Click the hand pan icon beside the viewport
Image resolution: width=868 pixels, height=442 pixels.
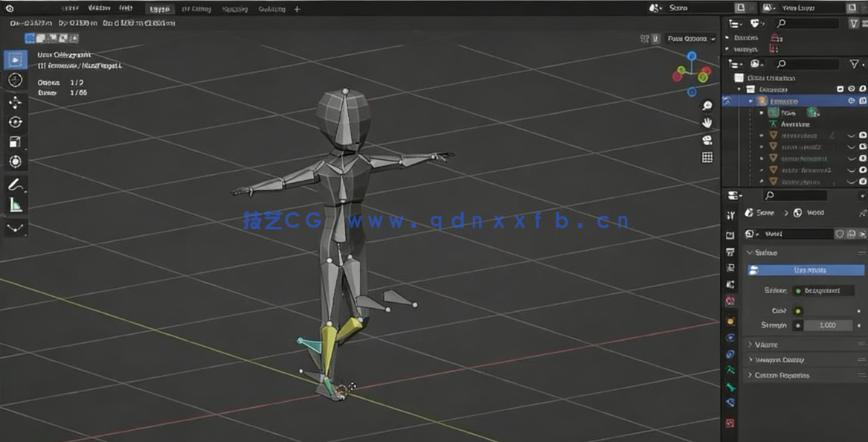point(707,122)
